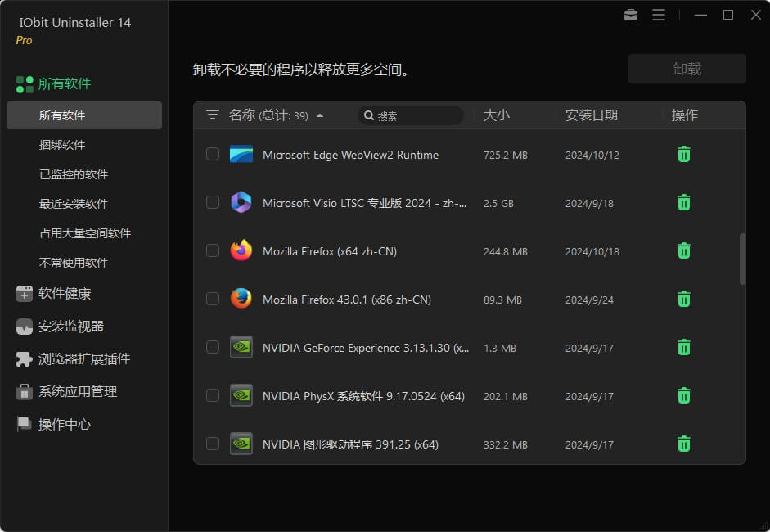Click the Mozilla Firefox 43.0.1 app icon
This screenshot has width=770, height=532.
pos(241,299)
